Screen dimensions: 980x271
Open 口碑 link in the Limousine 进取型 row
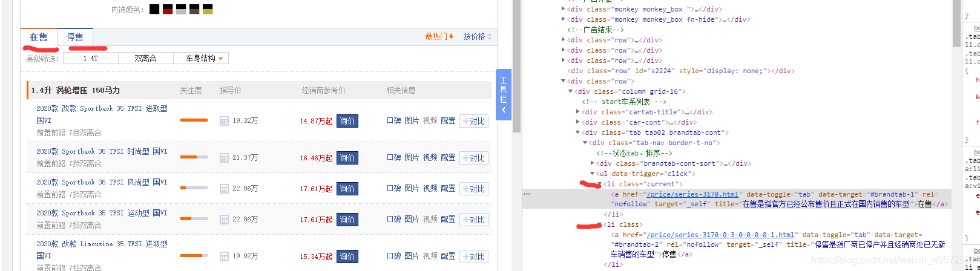click(394, 255)
